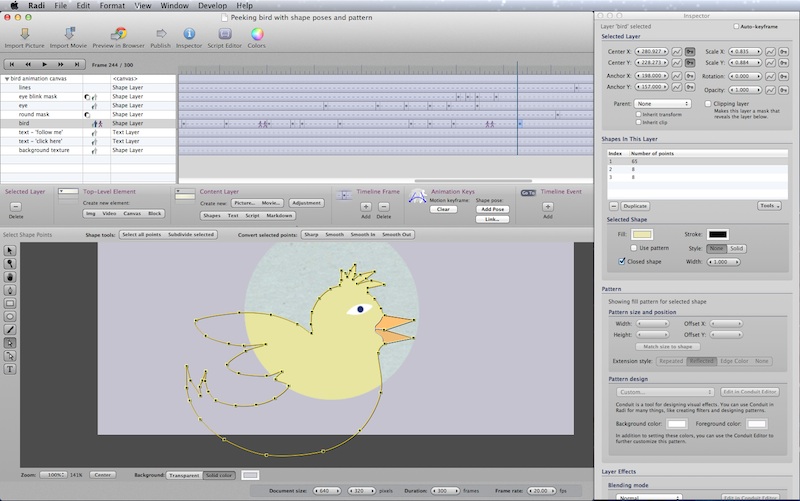Uncheck the Closed shape checkbox
The width and height of the screenshot is (800, 501).
click(621, 261)
